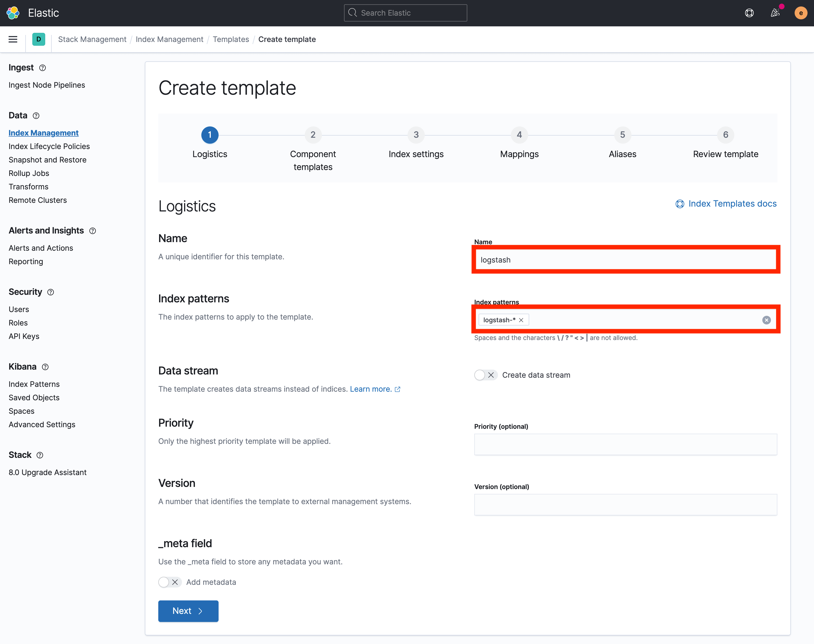Click the Index patterns combo box

[625, 320]
